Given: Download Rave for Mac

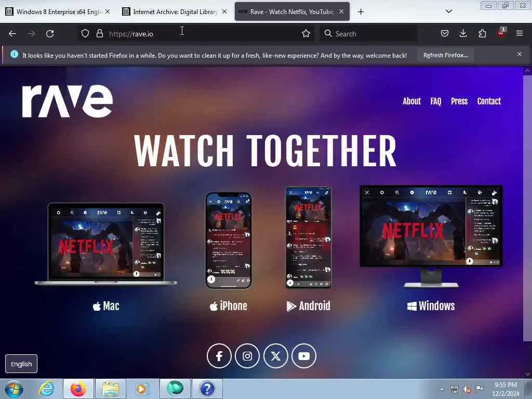Looking at the screenshot, I should 106,306.
